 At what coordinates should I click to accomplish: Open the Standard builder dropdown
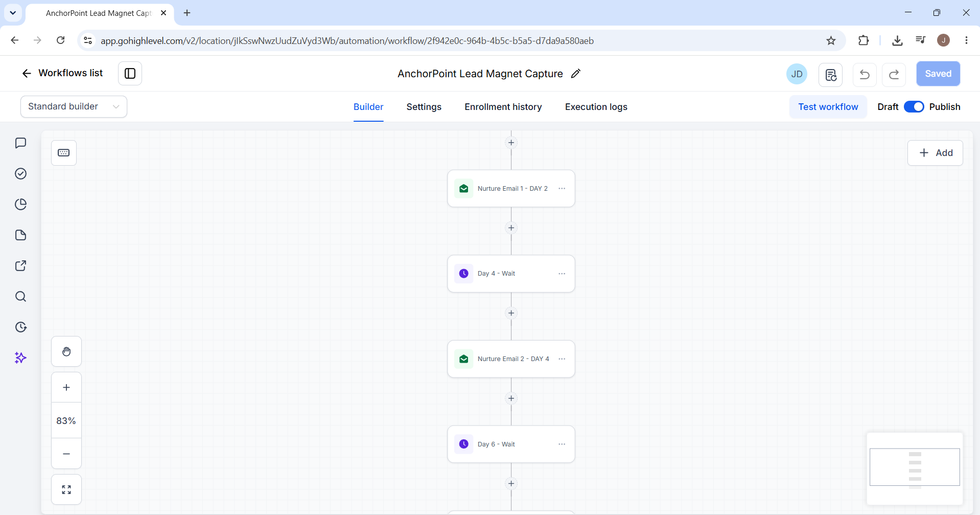[x=74, y=106]
